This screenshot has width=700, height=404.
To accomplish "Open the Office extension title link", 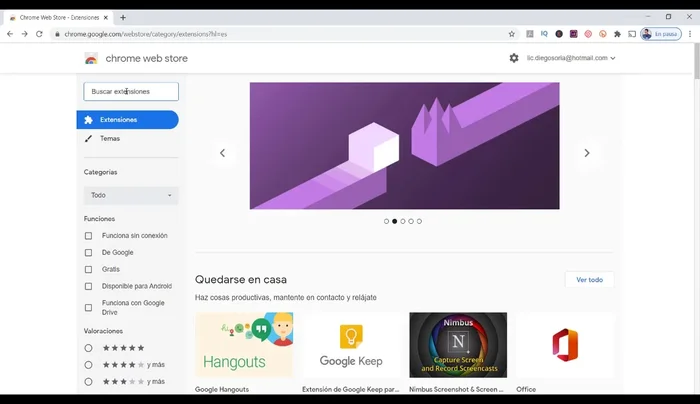I will [526, 389].
